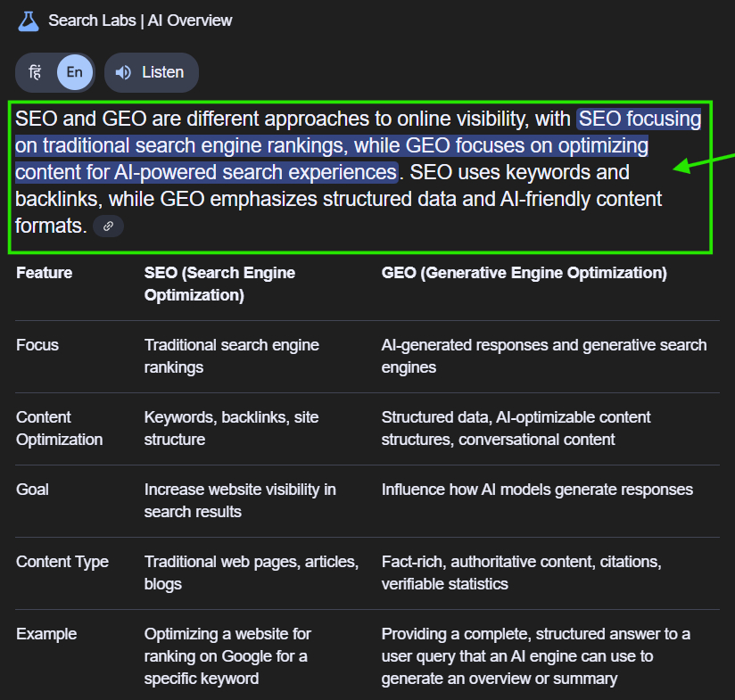Viewport: 735px width, 700px height.
Task: Open the source link icon after 'formats.'
Action: [108, 226]
